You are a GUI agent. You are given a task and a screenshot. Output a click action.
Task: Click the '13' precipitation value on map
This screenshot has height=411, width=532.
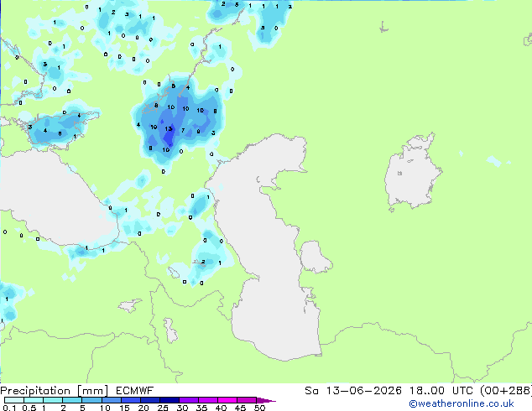coord(169,129)
